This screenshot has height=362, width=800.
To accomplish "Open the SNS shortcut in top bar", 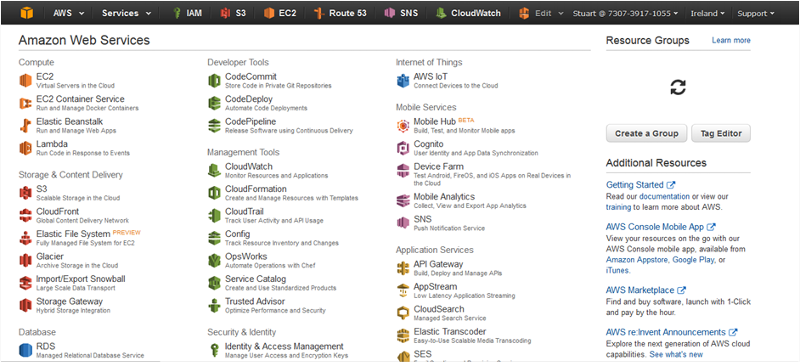I will 402,13.
